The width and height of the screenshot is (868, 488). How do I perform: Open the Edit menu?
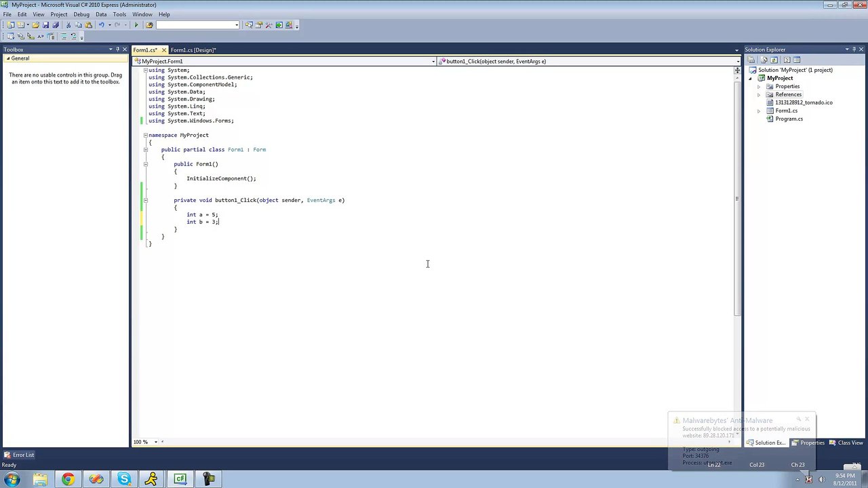pyautogui.click(x=22, y=14)
